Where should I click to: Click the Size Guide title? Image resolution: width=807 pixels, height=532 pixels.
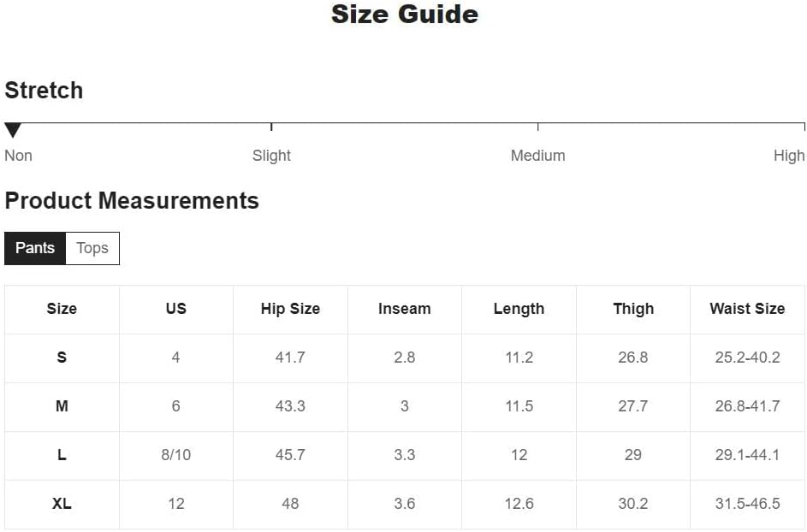[x=404, y=15]
